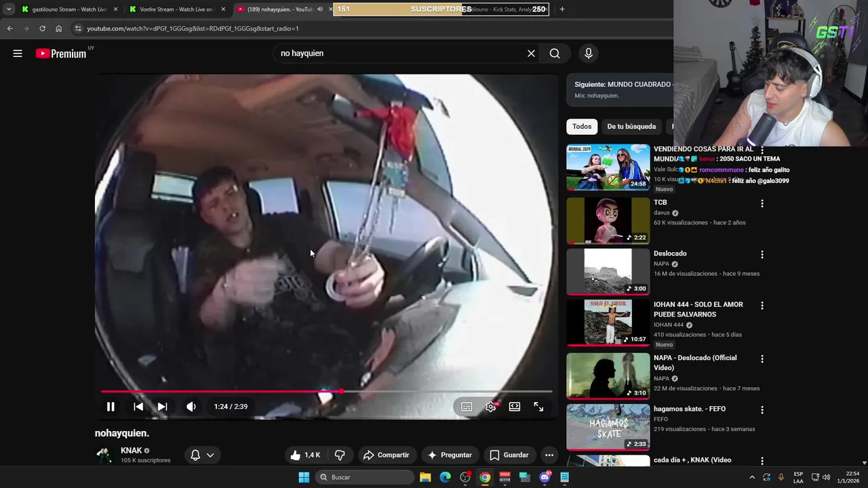868x488 pixels.
Task: Click the Preguntar button
Action: tap(449, 455)
